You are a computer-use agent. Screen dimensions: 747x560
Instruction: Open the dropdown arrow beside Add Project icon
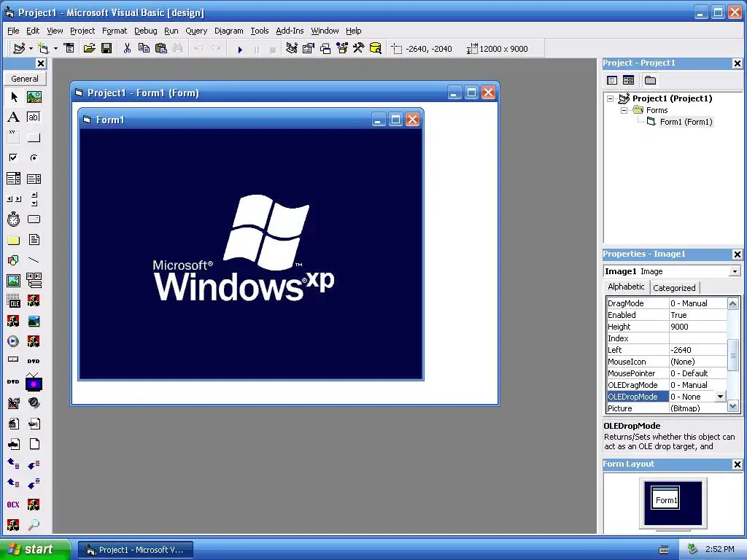click(x=31, y=49)
